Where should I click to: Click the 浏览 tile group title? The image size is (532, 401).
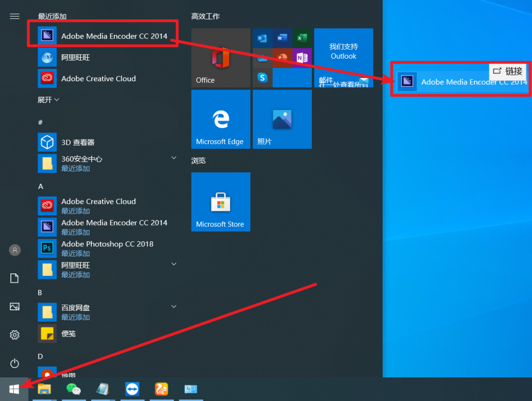[198, 161]
